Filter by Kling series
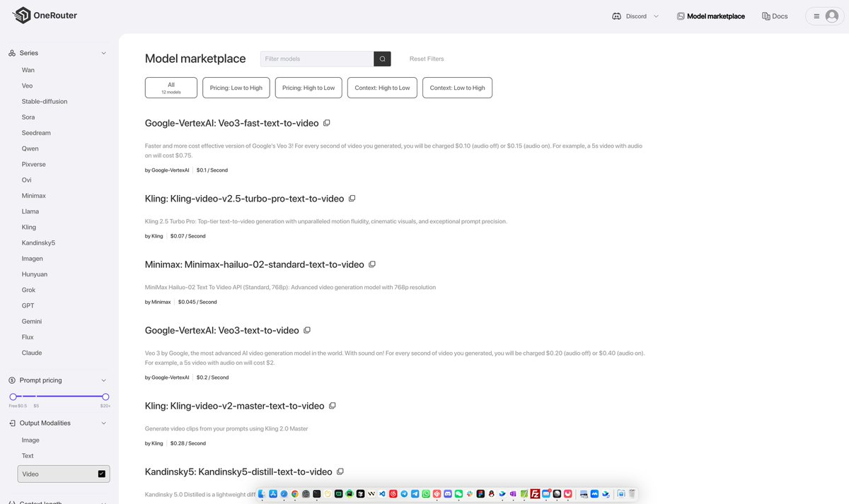 tap(29, 227)
